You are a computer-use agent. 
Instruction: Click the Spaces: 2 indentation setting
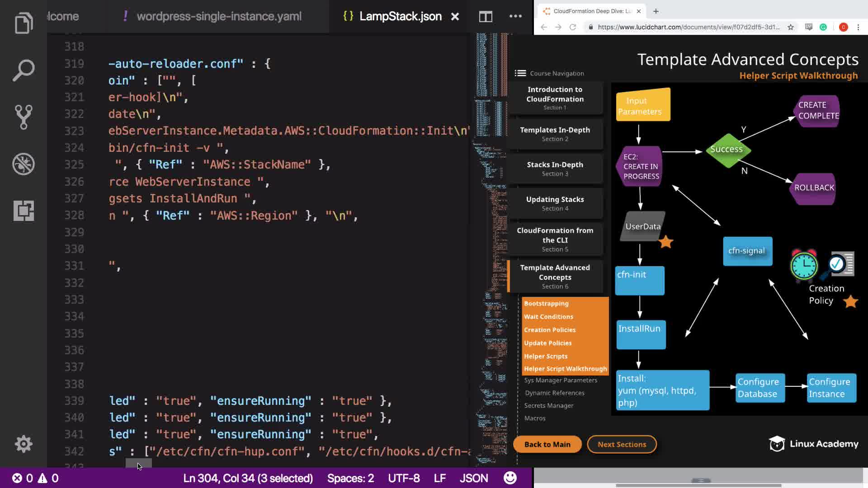click(350, 478)
